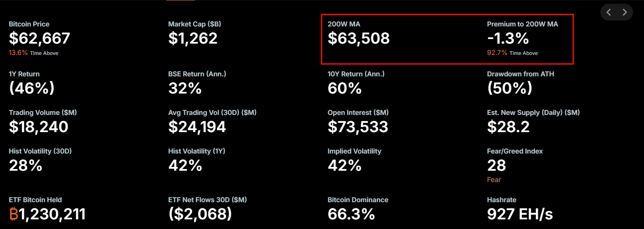Click the Fear/Greed Index value 28
Image resolution: width=644 pixels, height=229 pixels.
(x=497, y=166)
